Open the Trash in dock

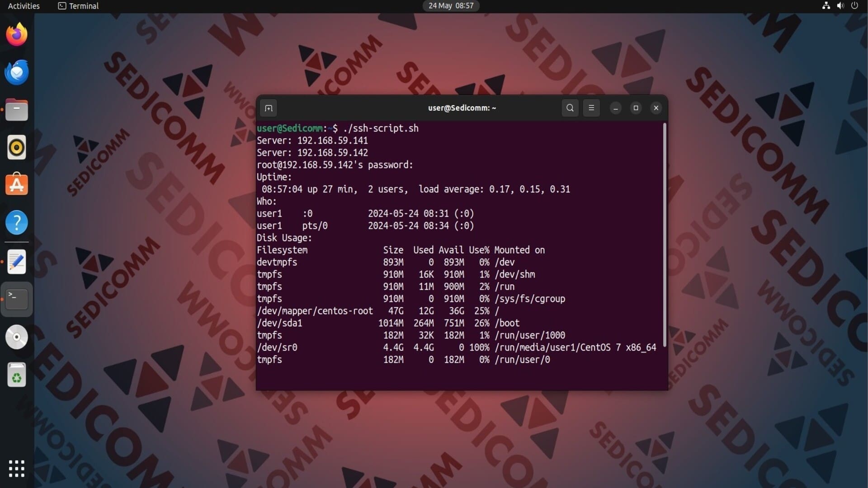[17, 375]
